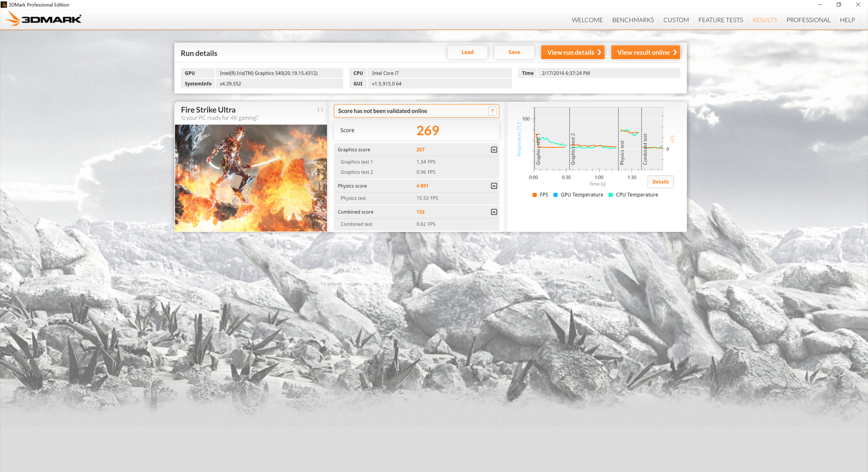Click the CPU value Intel Core i7
Screen dimensions: 868x472
pyautogui.click(x=385, y=73)
